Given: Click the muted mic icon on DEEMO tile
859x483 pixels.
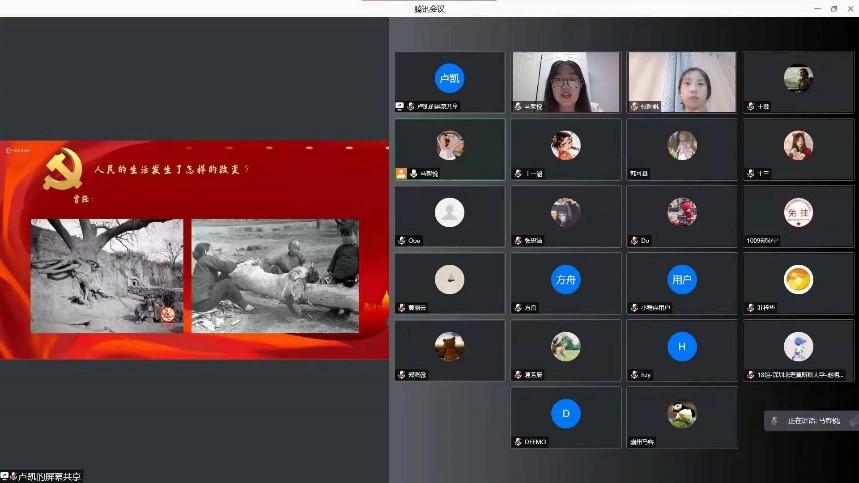Looking at the screenshot, I should click(x=518, y=441).
